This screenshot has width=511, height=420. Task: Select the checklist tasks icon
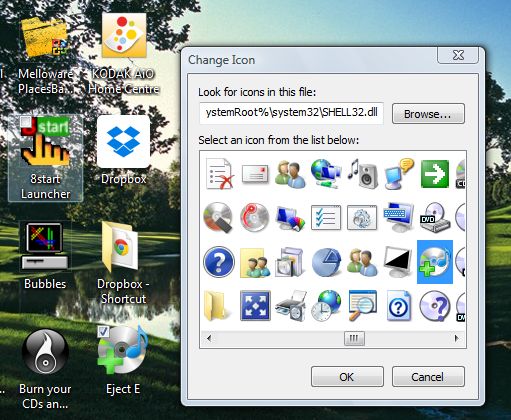click(x=326, y=218)
